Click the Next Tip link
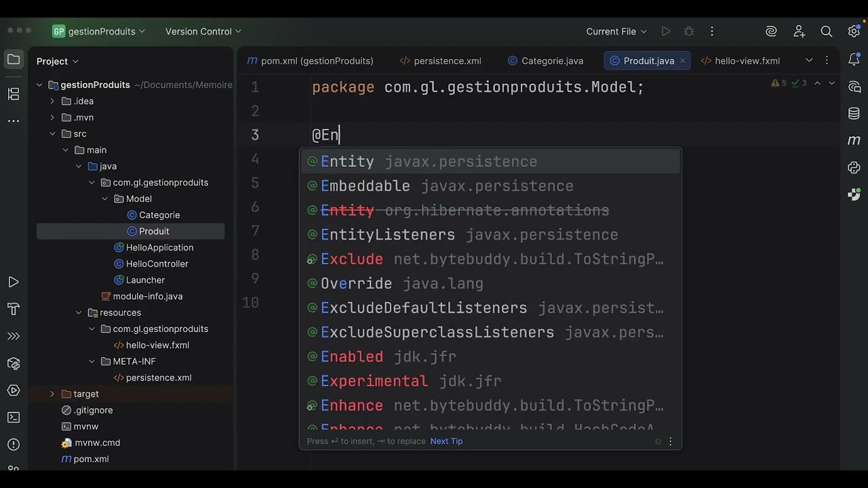This screenshot has width=868, height=488. pos(446,441)
